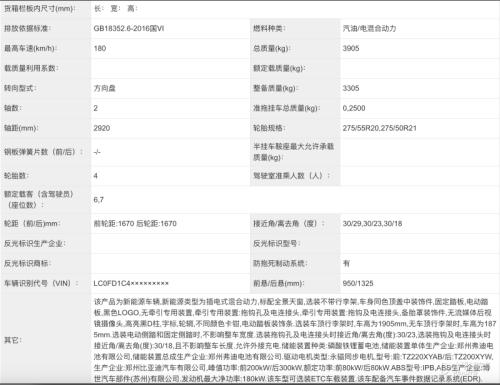Select the seating capacity value 6,7
Viewport: 500px width, 385px height.
pyautogui.click(x=99, y=200)
